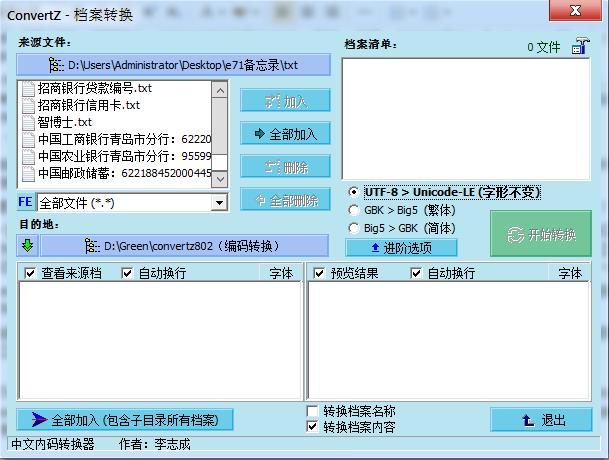Click the hammer settings icon above file list
Screen dimensions: 609x460
[581, 46]
